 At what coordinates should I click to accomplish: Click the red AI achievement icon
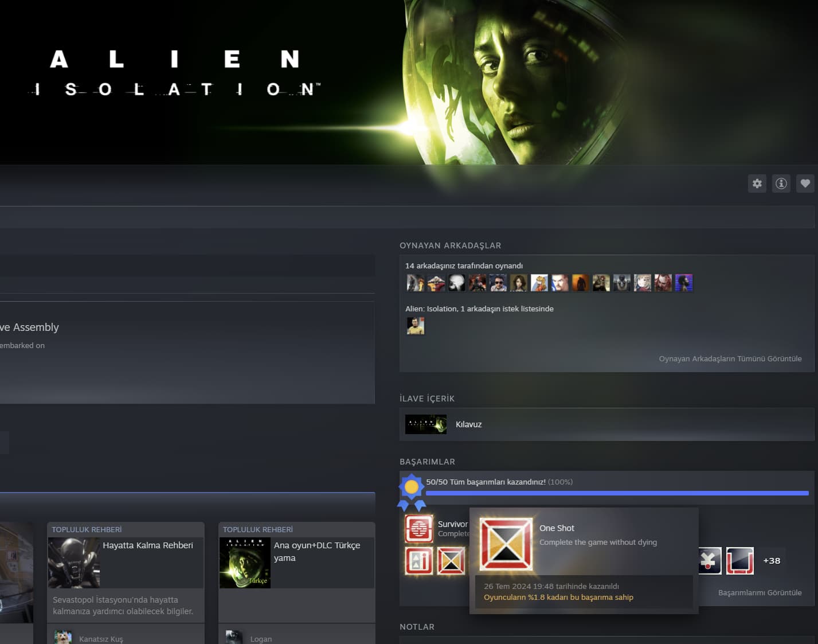click(419, 561)
